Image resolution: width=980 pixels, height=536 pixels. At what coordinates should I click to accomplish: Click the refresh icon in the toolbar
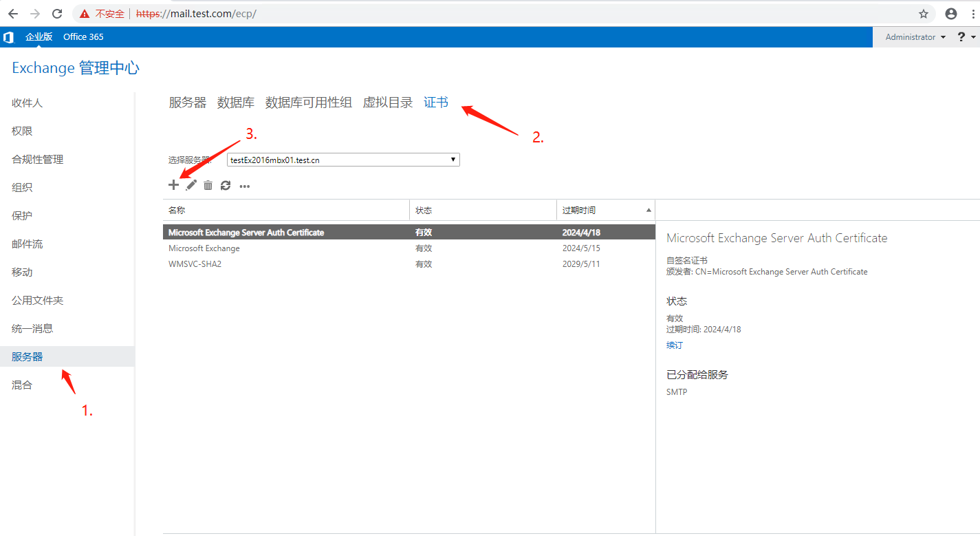tap(226, 185)
